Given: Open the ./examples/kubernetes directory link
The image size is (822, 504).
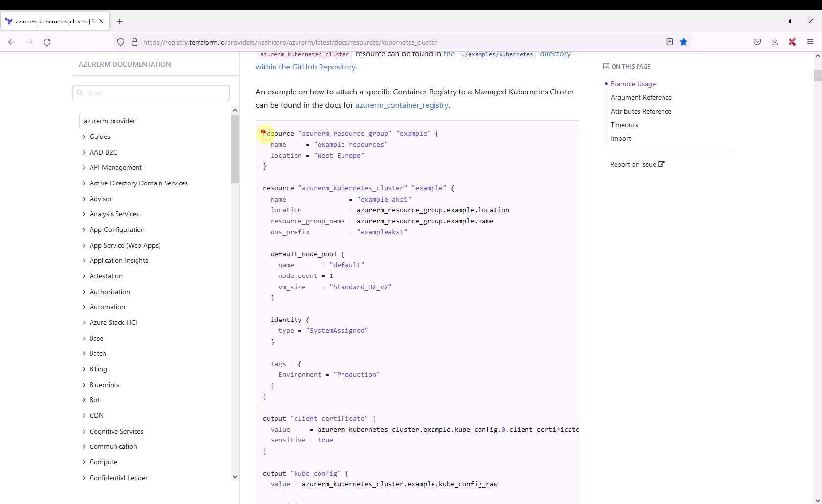Looking at the screenshot, I should tap(497, 54).
